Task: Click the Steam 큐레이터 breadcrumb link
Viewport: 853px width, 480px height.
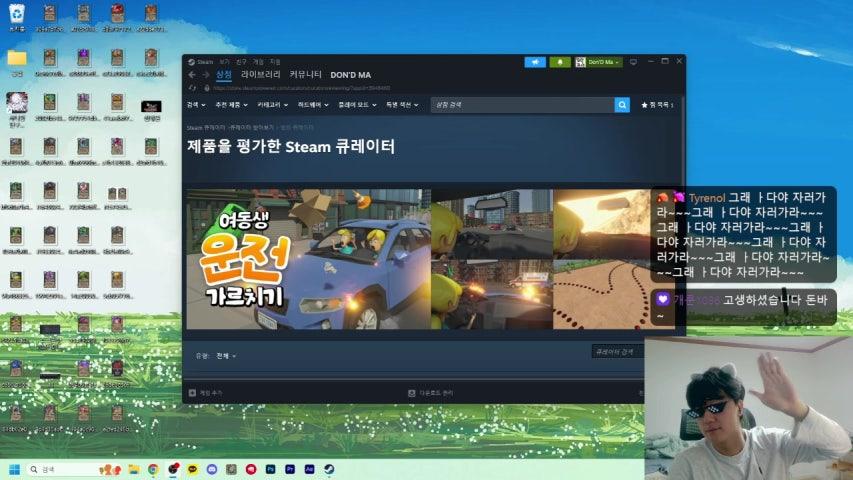Action: tap(206, 127)
